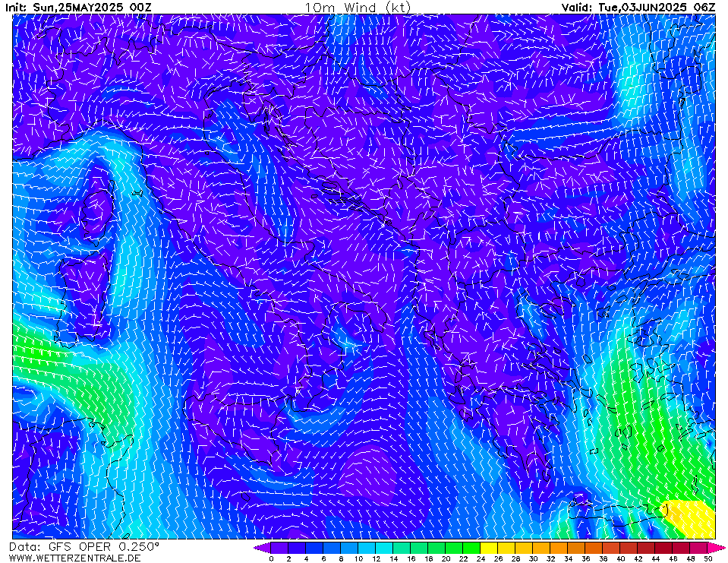The image size is (728, 563).
Task: Click the '20' label under the color scale
Action: click(446, 558)
